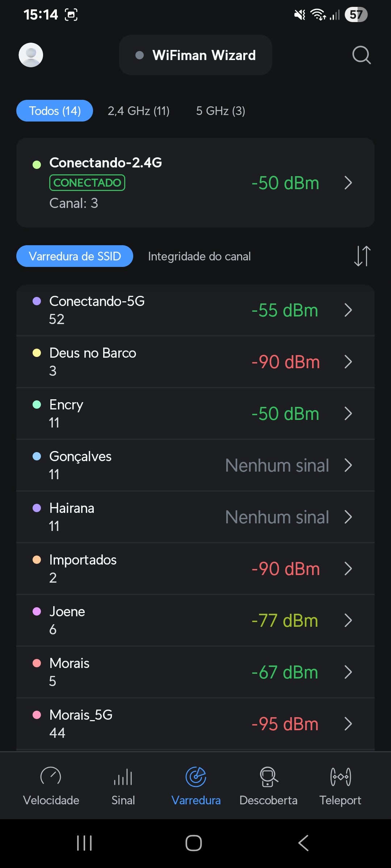
Task: Tap the green dot beside Conectando-2.4G
Action: coord(37,165)
